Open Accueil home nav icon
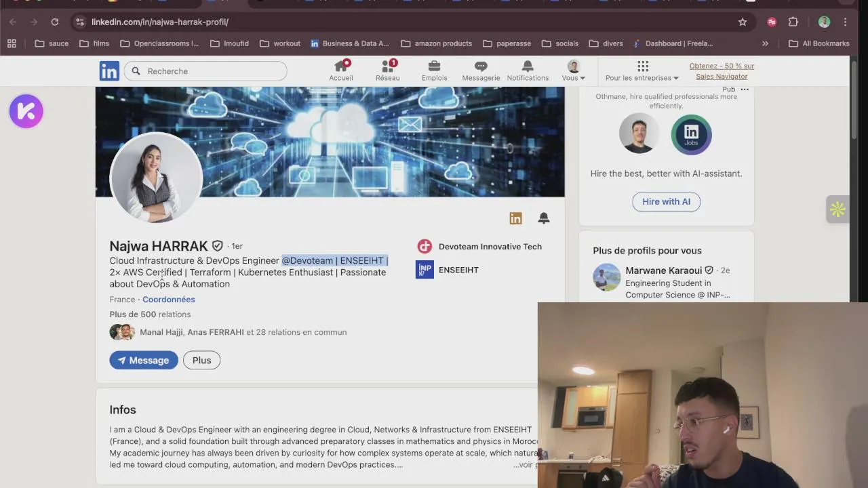 (x=341, y=70)
